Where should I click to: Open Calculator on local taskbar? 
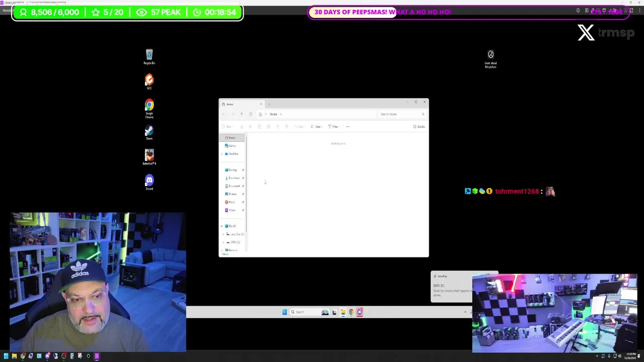pos(72,356)
